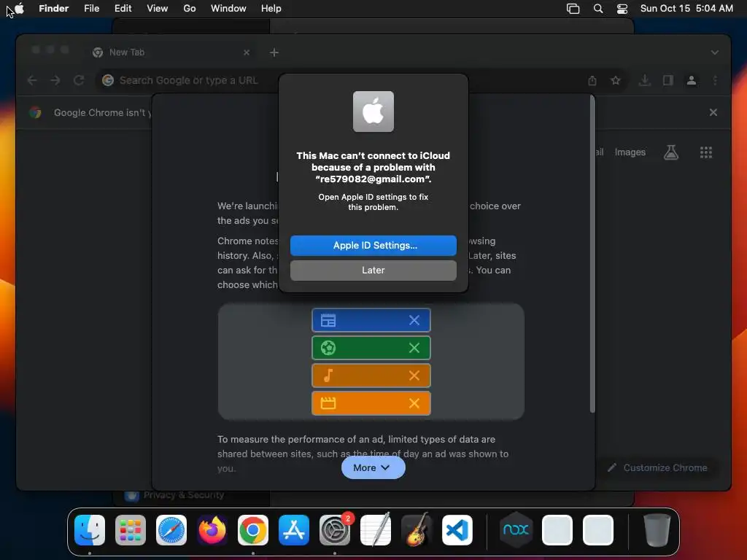The width and height of the screenshot is (747, 560).
Task: Close the New Tab tab
Action: 247,52
